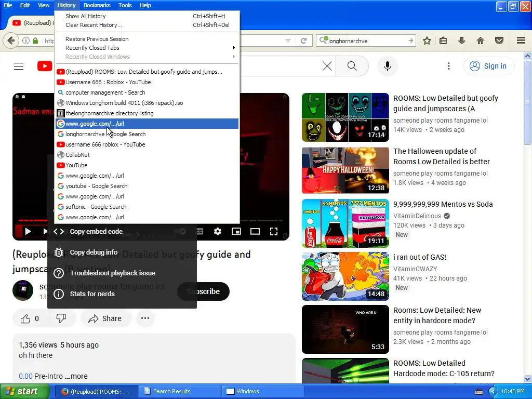Select Show All History

[x=147, y=16]
